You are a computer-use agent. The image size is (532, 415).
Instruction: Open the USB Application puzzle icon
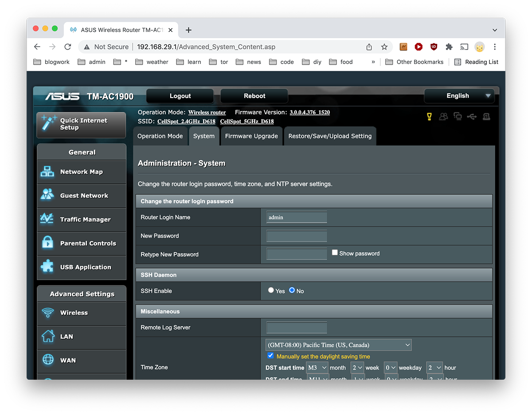coord(47,267)
